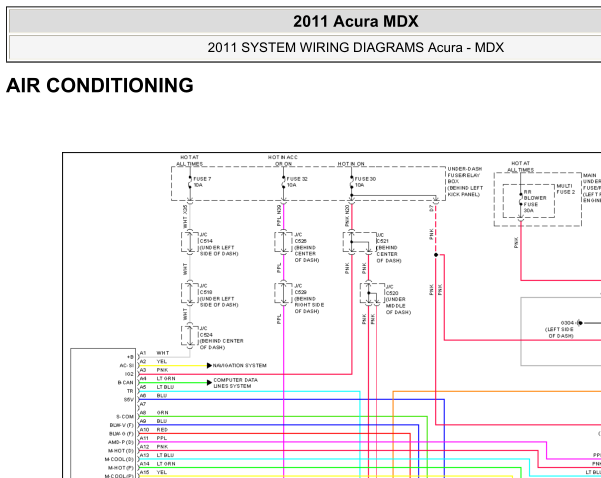Select "2011 SYSTEM WIRING DIAGRAMS Acura - MDX" subtitle
Image resolution: width=601 pixels, height=478 pixels.
(x=356, y=48)
